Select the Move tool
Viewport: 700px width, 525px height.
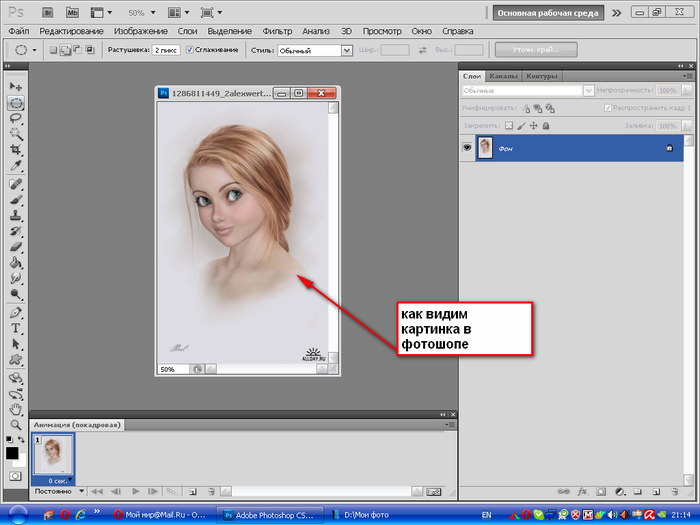point(16,87)
